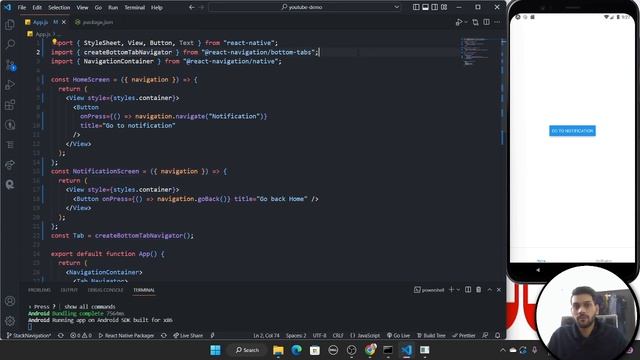Open the View menu
Screen dimensions: 640x360
tap(82, 7)
